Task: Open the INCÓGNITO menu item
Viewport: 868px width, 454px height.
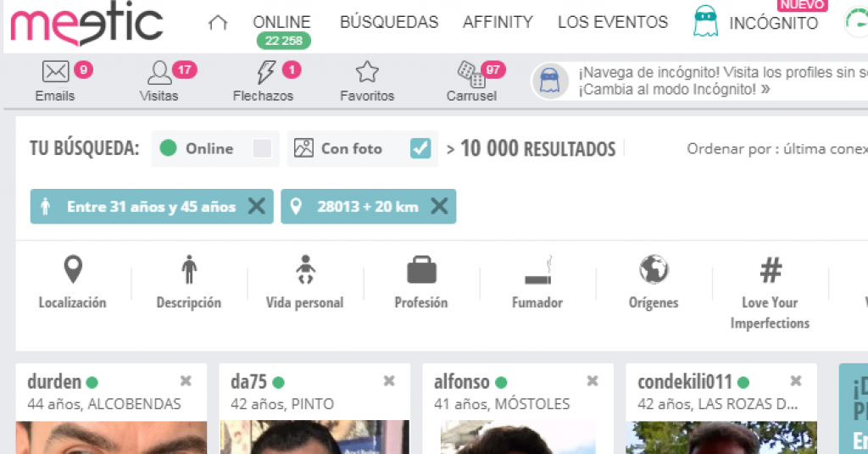Action: (773, 23)
